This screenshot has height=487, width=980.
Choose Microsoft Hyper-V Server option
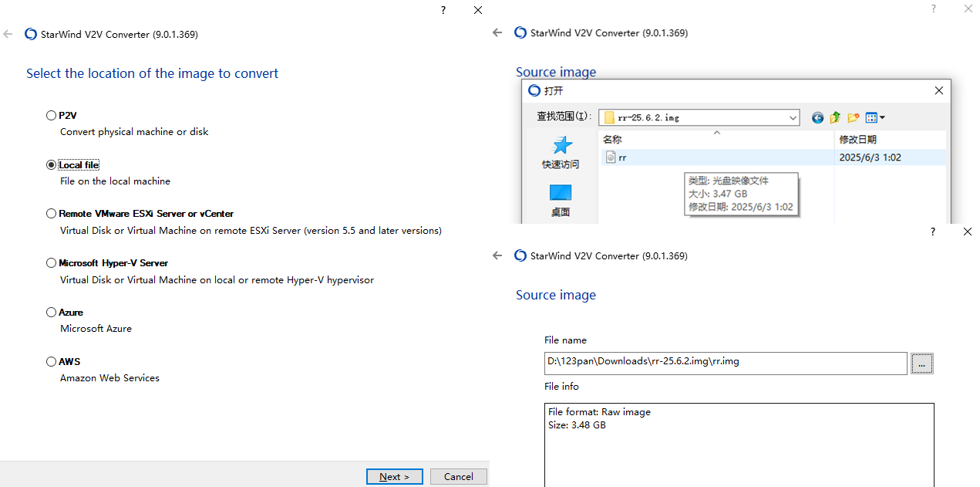pos(52,263)
